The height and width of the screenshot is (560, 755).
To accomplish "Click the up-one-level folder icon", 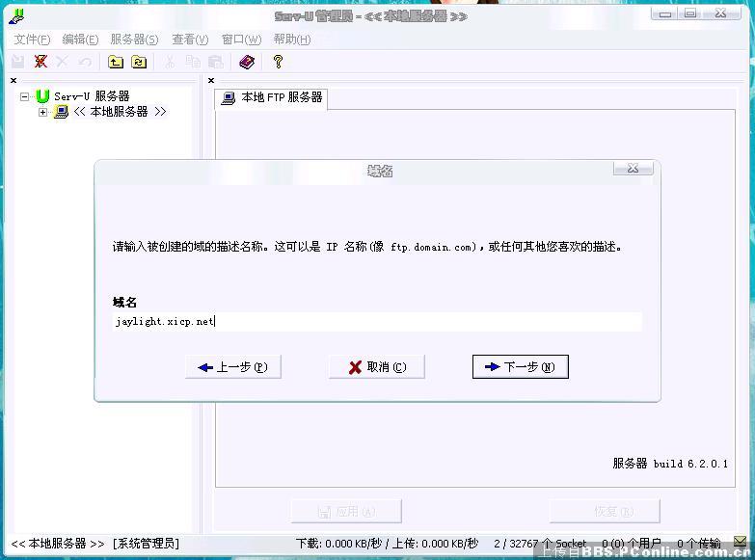I will (116, 62).
